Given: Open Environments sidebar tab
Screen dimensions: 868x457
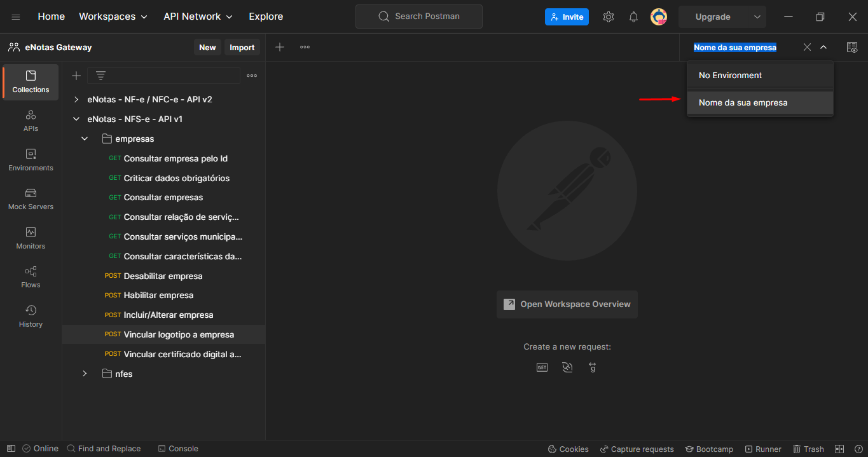Looking at the screenshot, I should click(x=31, y=160).
